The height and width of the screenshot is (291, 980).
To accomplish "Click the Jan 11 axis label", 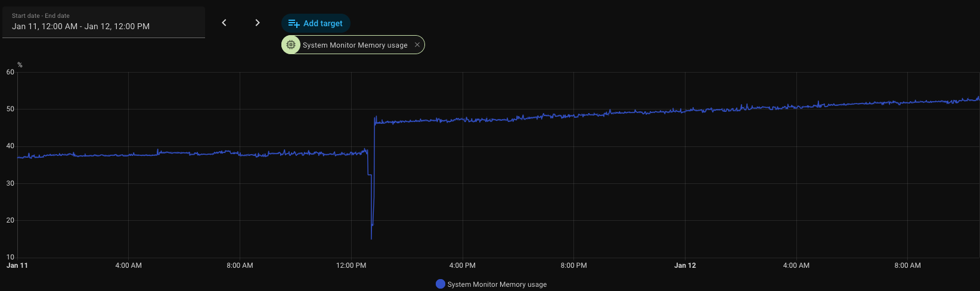I will pos(17,265).
